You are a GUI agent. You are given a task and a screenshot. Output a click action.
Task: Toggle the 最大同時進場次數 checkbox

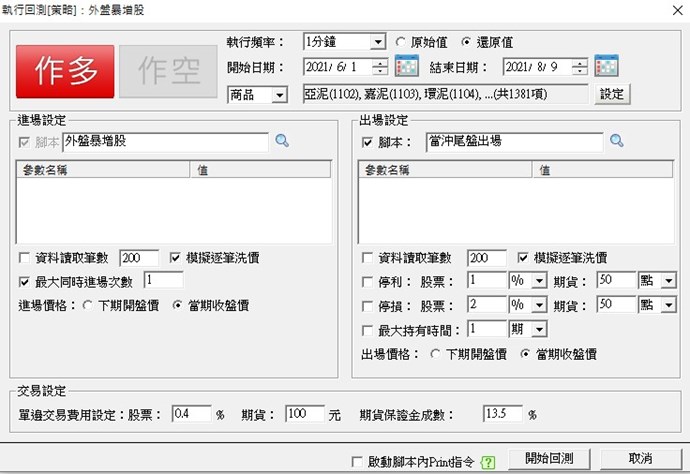25,281
